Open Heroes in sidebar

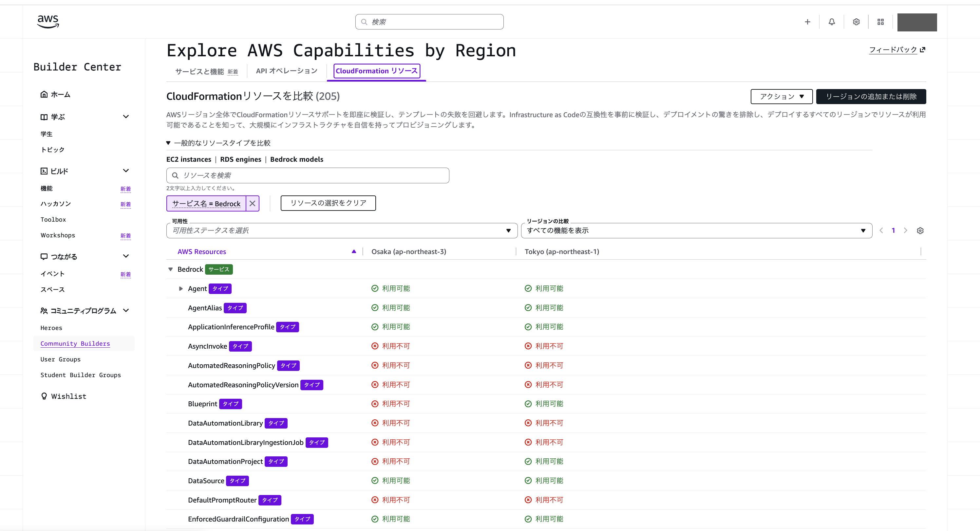click(51, 328)
